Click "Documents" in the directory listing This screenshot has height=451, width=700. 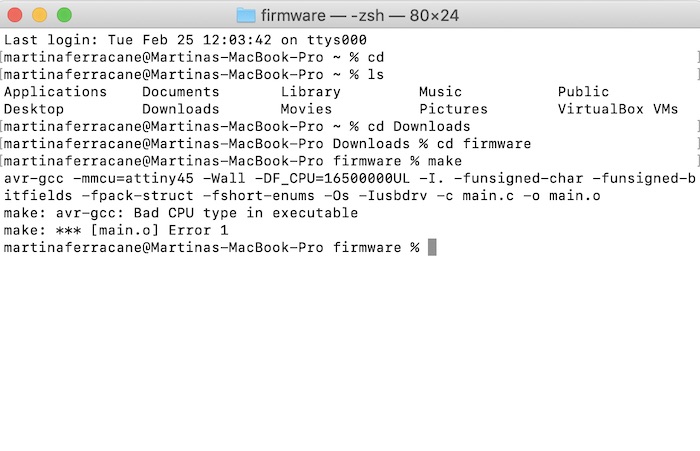tap(180, 92)
